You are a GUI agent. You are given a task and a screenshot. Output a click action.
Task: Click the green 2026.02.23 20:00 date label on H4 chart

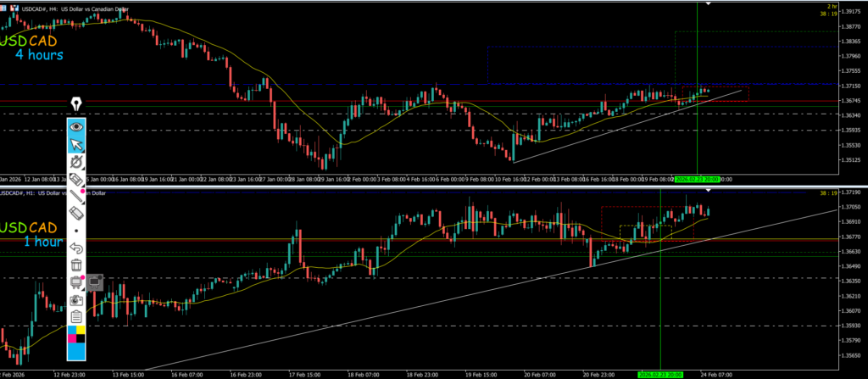click(x=697, y=180)
